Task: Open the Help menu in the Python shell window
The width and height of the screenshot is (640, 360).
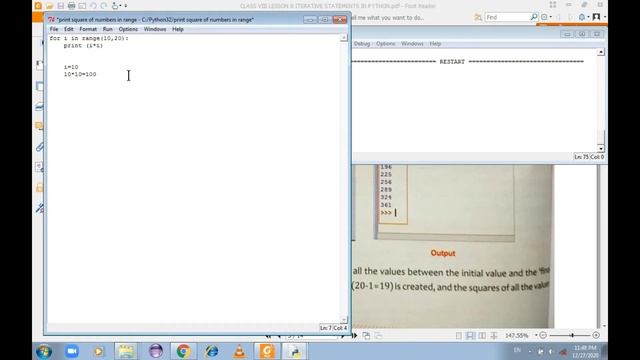Action: [x=435, y=44]
